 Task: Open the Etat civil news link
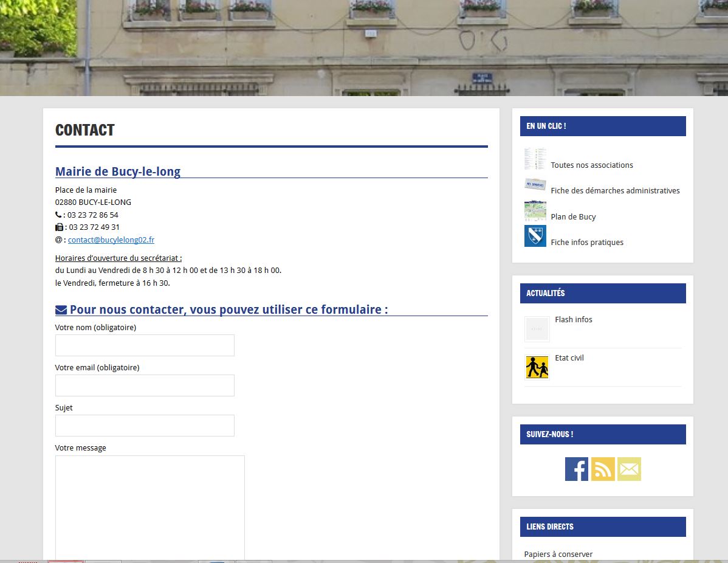[569, 357]
